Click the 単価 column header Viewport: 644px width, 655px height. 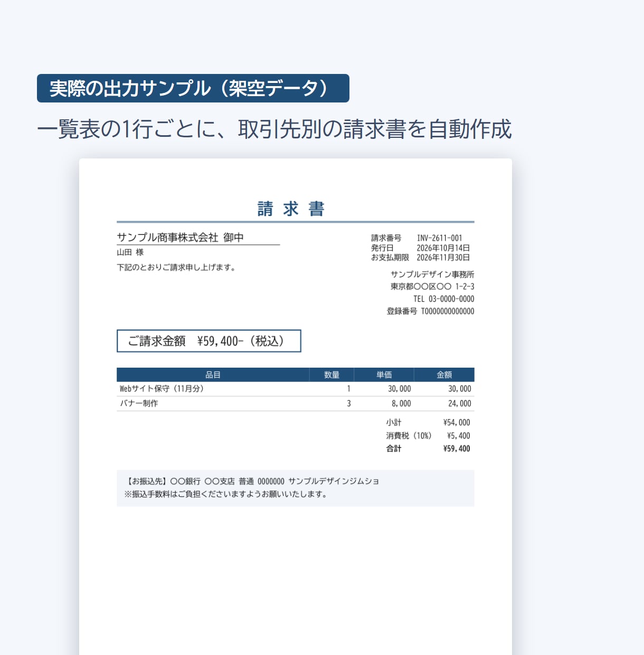pos(384,375)
